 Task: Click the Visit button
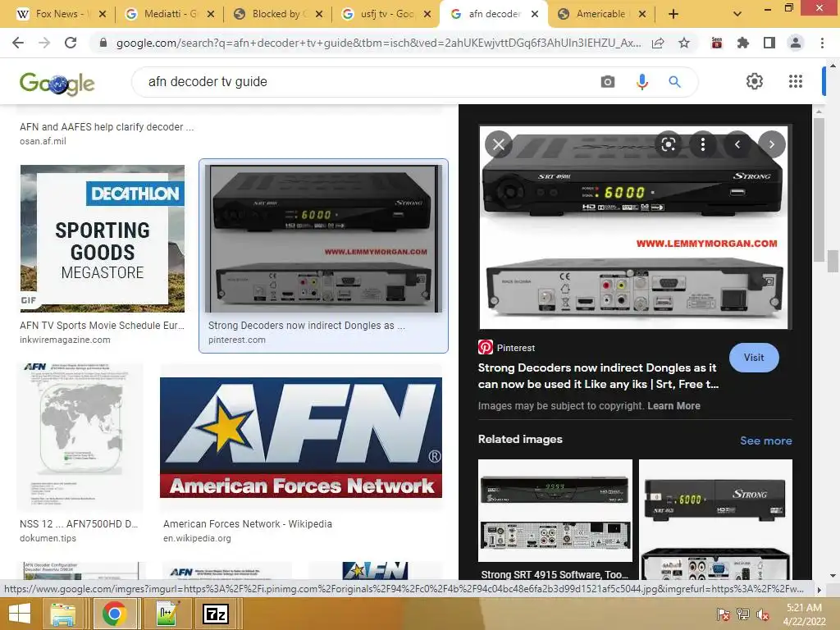pyautogui.click(x=754, y=358)
